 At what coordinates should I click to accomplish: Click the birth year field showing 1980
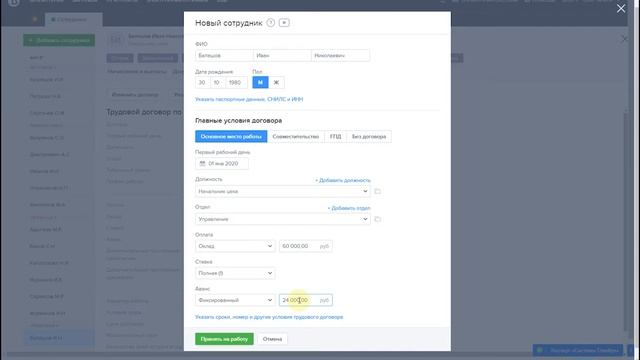(236, 82)
